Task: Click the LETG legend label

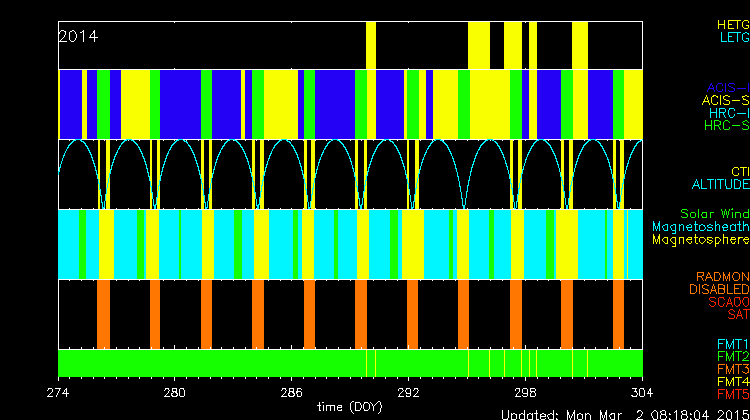Action: (x=733, y=37)
